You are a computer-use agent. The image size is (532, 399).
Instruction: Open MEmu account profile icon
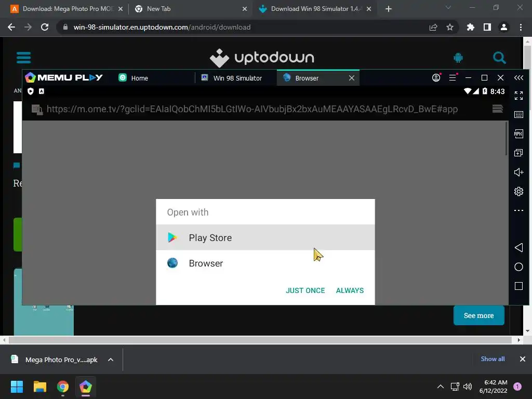click(x=436, y=78)
